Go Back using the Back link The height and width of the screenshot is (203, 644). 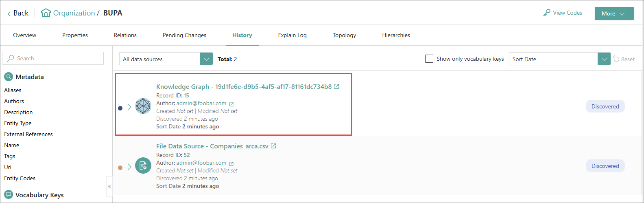click(x=17, y=13)
